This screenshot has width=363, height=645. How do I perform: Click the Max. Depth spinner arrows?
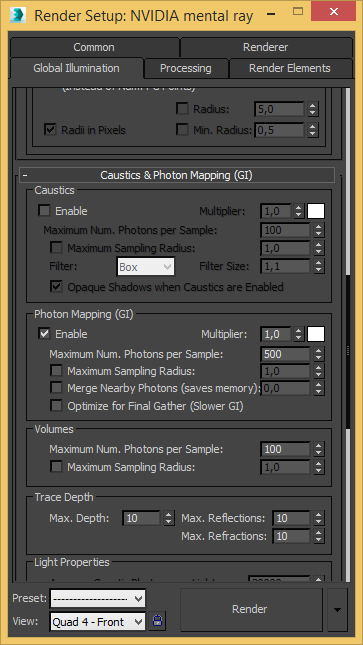(169, 518)
